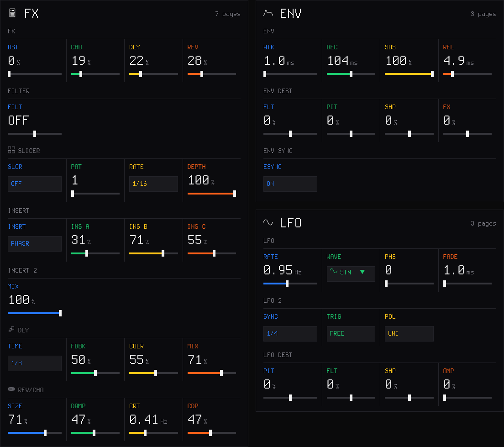The width and height of the screenshot is (504, 447).
Task: Adjust the LFO RATE slider
Action: pos(290,284)
